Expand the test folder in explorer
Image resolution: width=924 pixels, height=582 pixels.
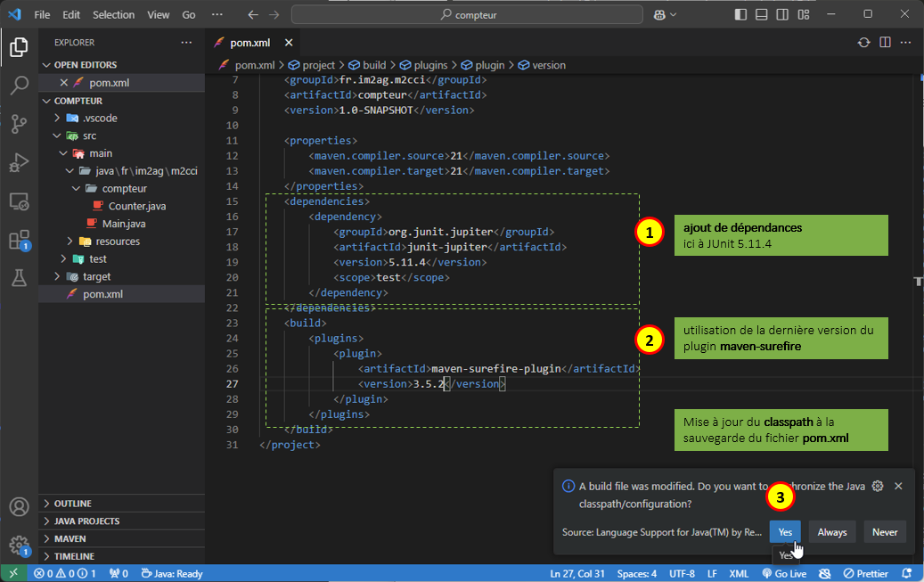(97, 258)
